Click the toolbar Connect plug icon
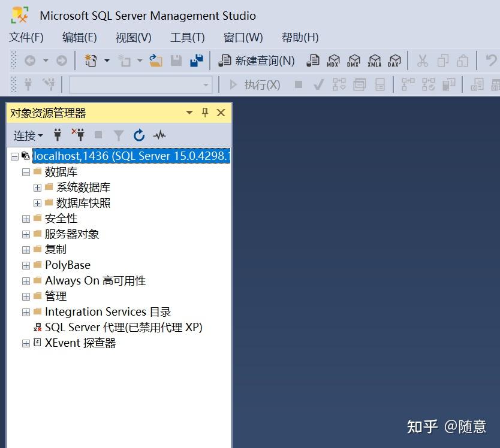 (x=28, y=84)
